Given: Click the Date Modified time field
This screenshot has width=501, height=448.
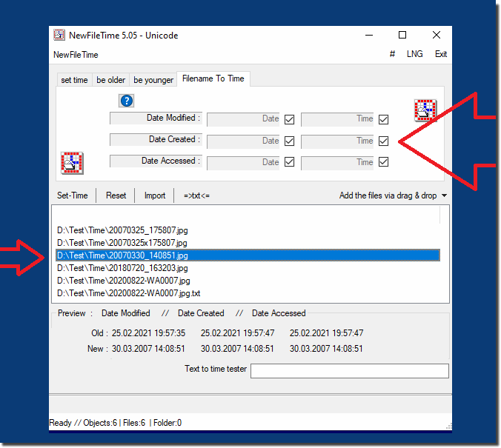Looking at the screenshot, I should (337, 119).
